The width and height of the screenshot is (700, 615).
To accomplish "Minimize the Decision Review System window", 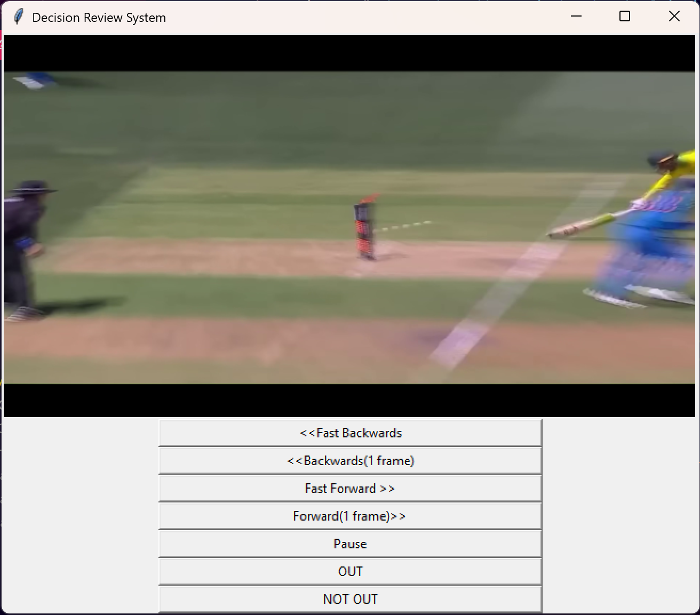I will [576, 17].
